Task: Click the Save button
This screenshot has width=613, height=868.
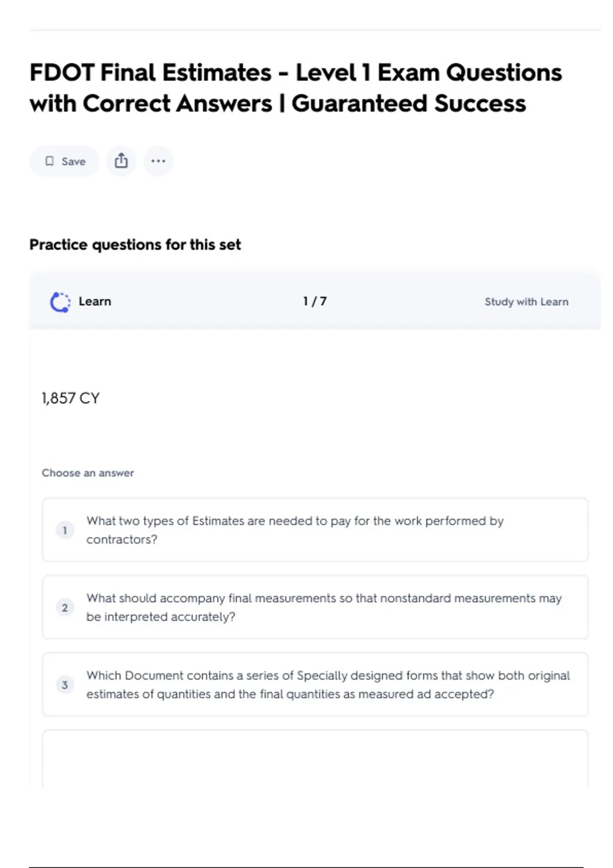Action: tap(64, 161)
